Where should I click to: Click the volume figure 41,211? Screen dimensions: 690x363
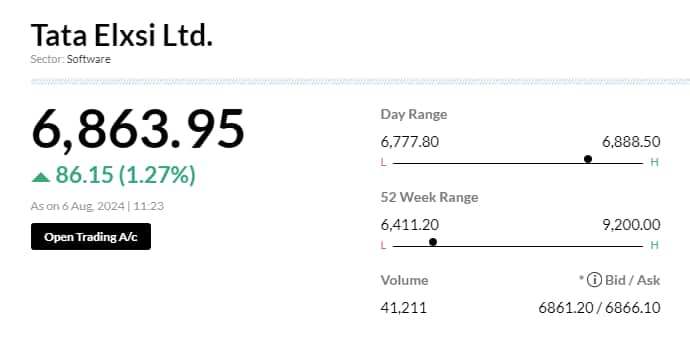click(x=404, y=308)
